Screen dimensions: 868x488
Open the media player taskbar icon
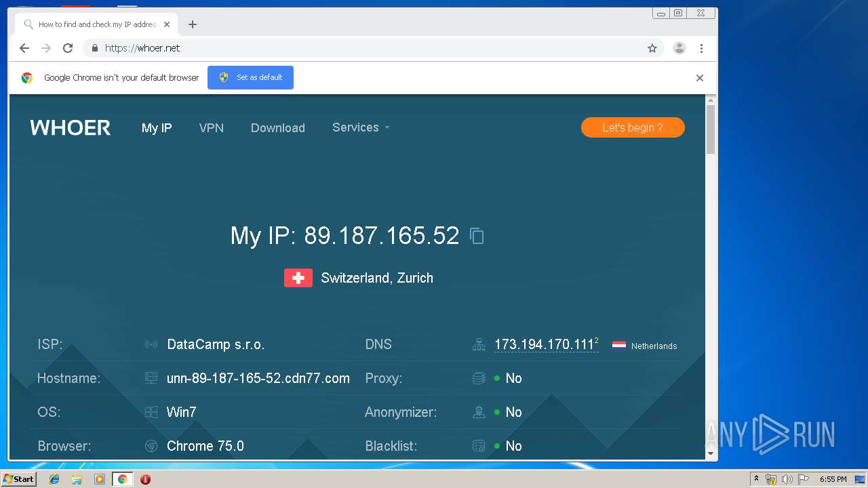(x=100, y=479)
